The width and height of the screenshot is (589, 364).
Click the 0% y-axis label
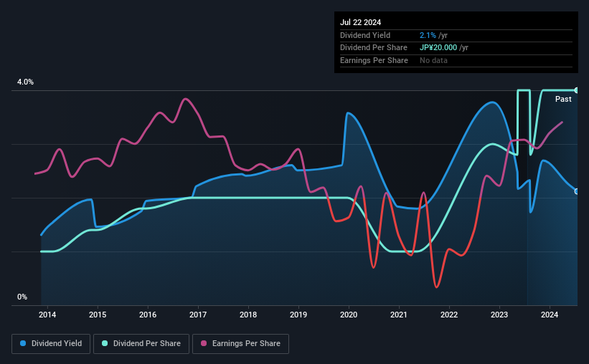[x=22, y=297]
